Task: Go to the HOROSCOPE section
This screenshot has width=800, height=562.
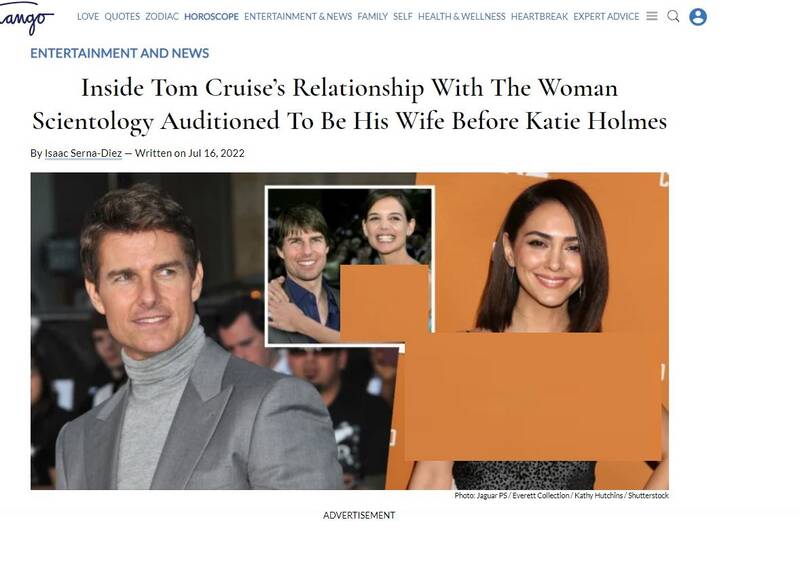Action: (x=211, y=16)
